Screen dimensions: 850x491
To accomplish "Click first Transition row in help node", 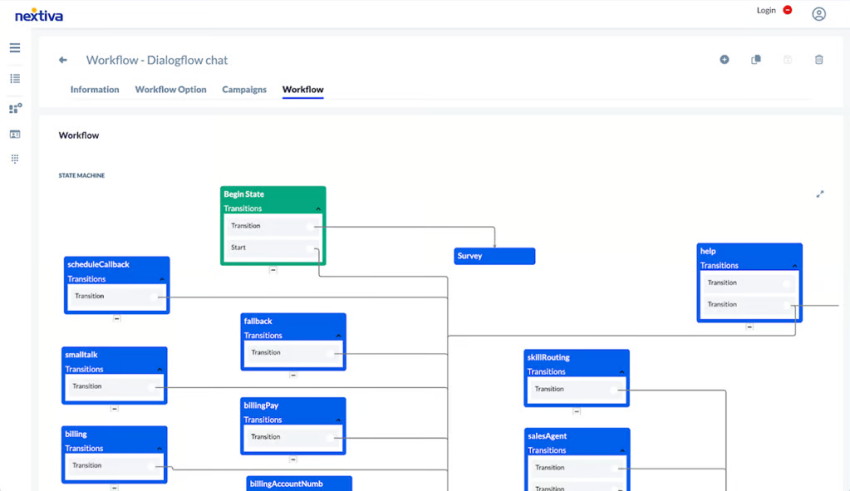I will pyautogui.click(x=750, y=283).
